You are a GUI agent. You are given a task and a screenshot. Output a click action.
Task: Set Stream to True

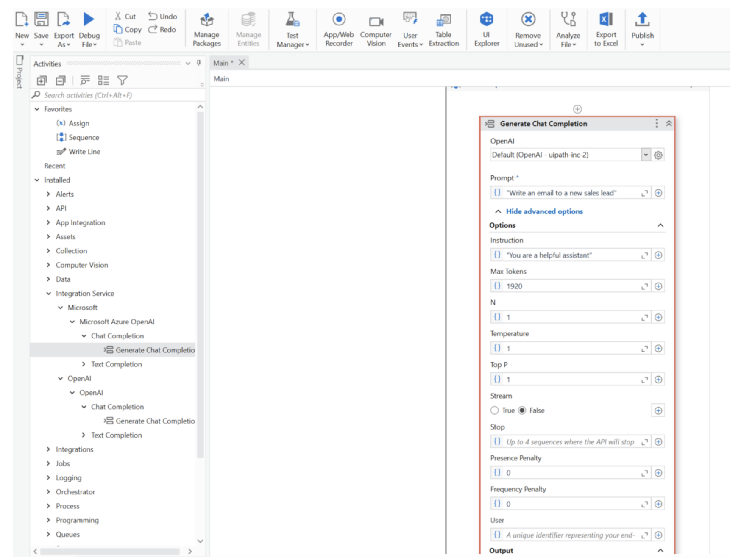[494, 410]
